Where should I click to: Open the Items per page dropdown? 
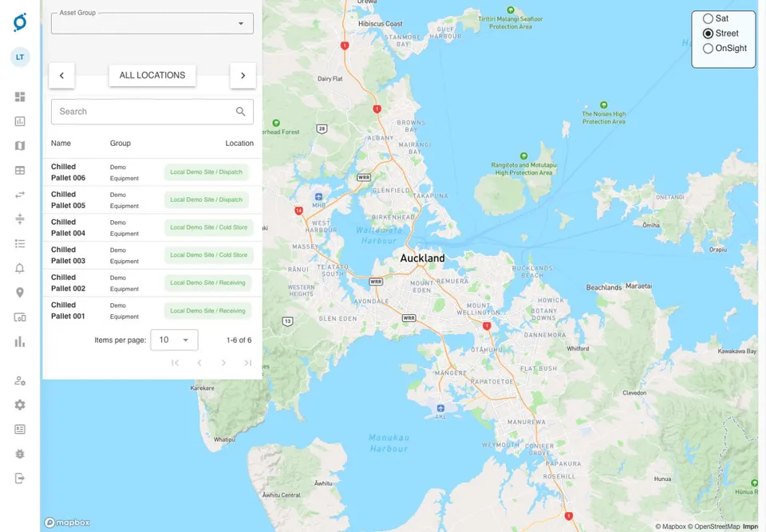174,340
